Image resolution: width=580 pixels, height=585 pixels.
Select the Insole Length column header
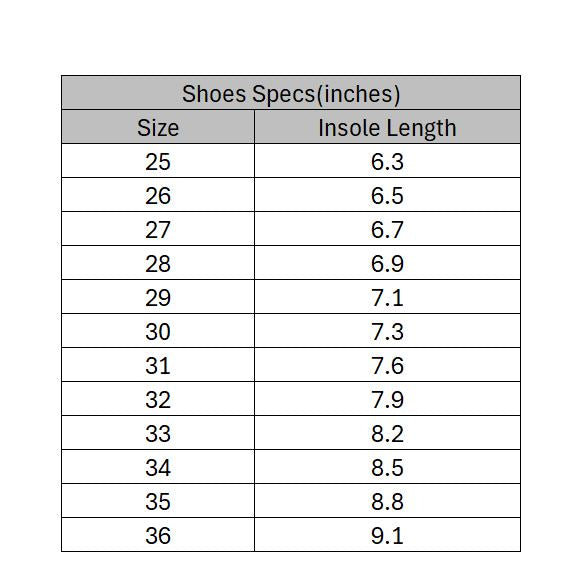pyautogui.click(x=387, y=127)
